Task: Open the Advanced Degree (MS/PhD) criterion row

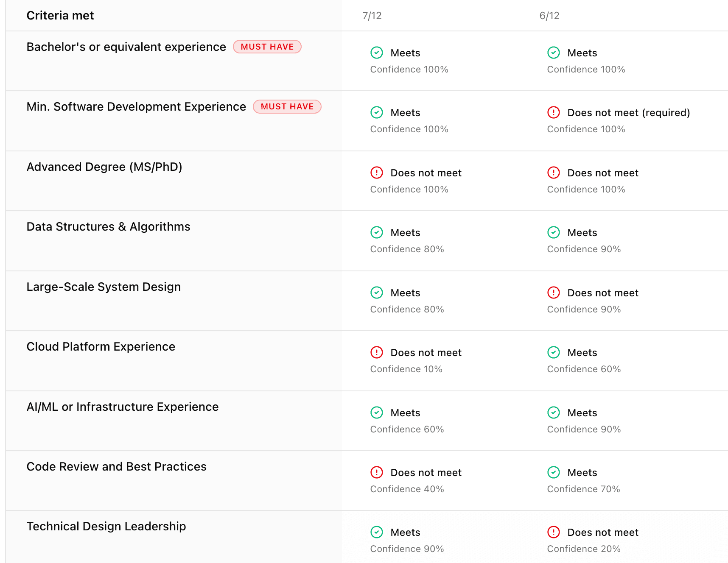Action: tap(104, 167)
